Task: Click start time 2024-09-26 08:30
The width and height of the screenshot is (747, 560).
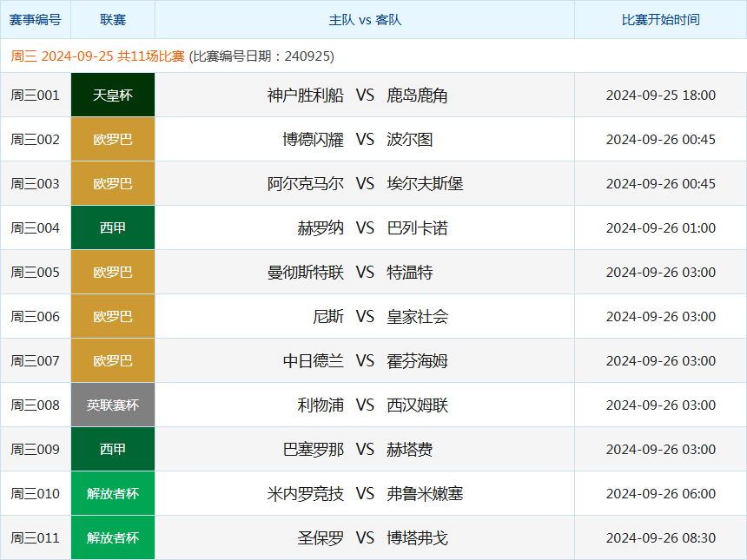Action: click(661, 538)
